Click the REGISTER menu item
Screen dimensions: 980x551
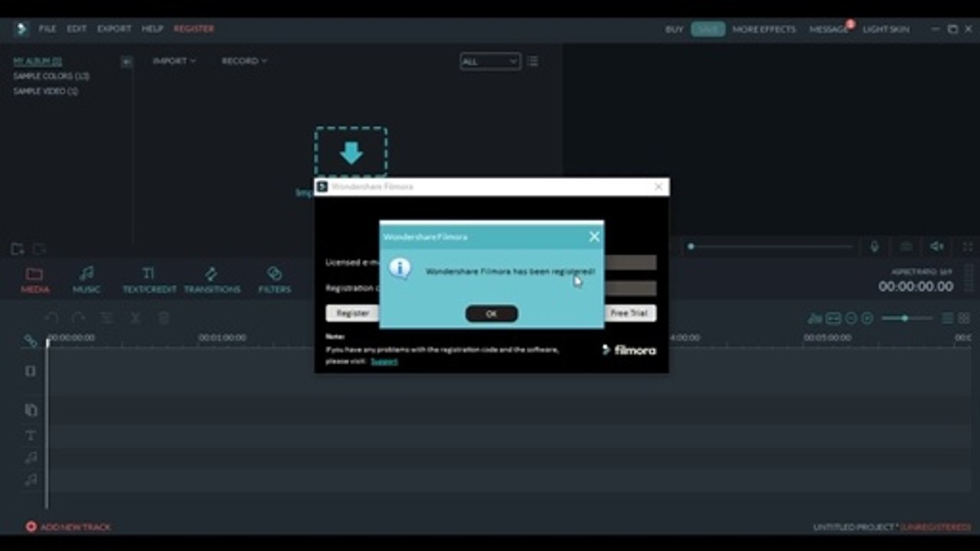(194, 28)
